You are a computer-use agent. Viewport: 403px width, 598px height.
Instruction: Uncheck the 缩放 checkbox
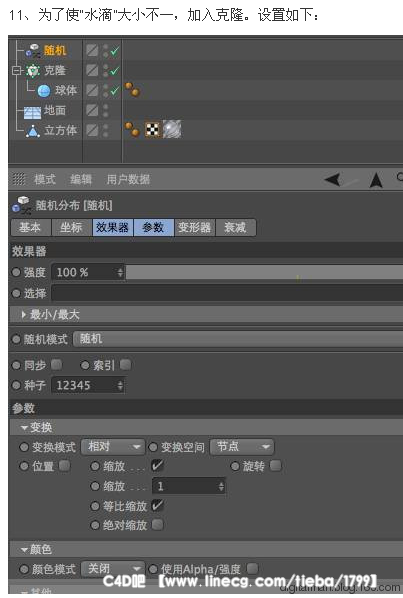157,466
